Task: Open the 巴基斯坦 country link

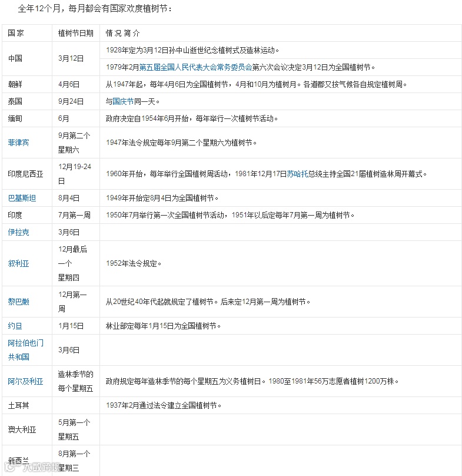Action: [22, 198]
